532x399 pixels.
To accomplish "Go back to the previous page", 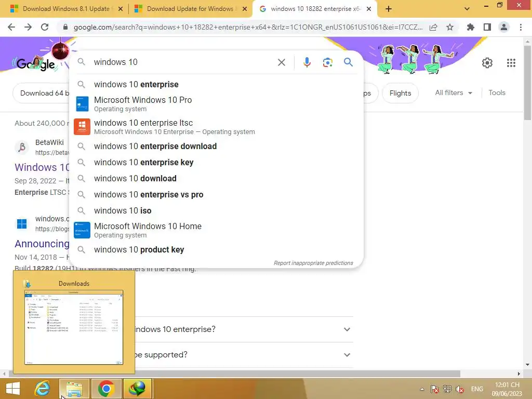I will coord(11,27).
